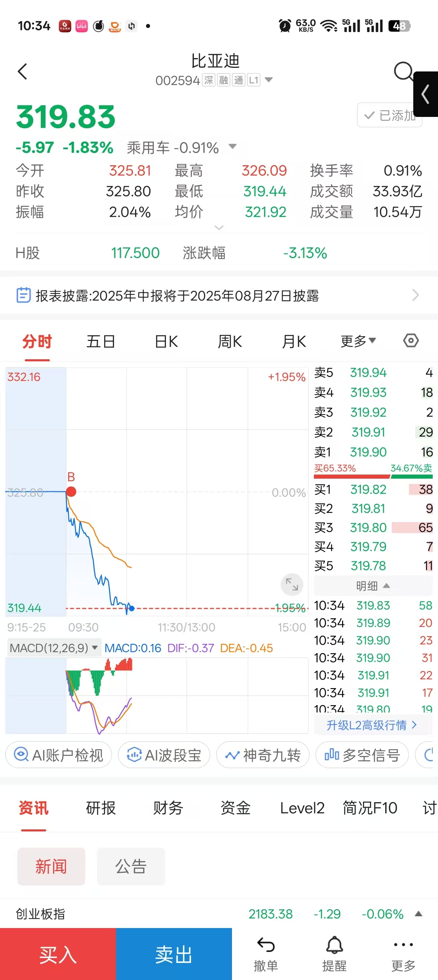Tap the current price dot on intraday line
438x980 pixels.
[x=131, y=608]
